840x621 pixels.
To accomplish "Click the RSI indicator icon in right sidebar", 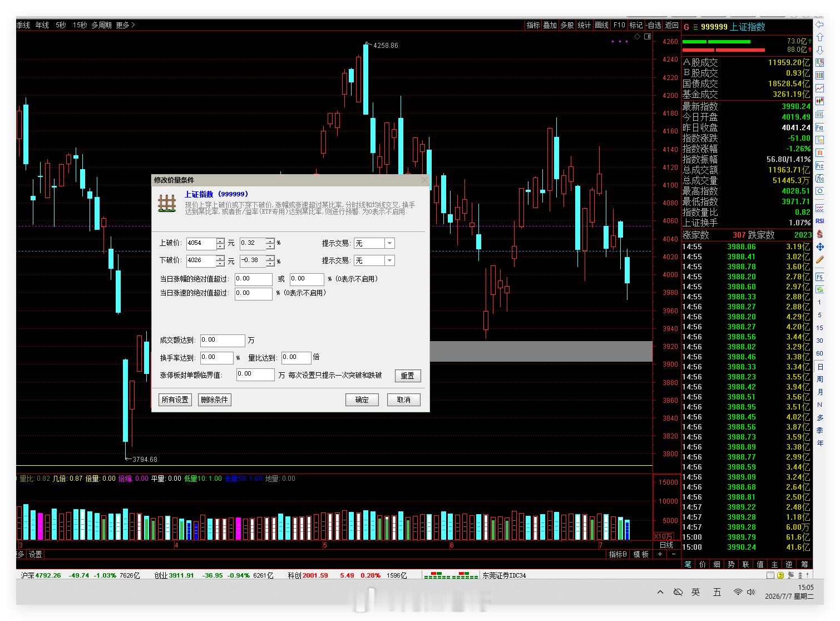I will point(819,221).
